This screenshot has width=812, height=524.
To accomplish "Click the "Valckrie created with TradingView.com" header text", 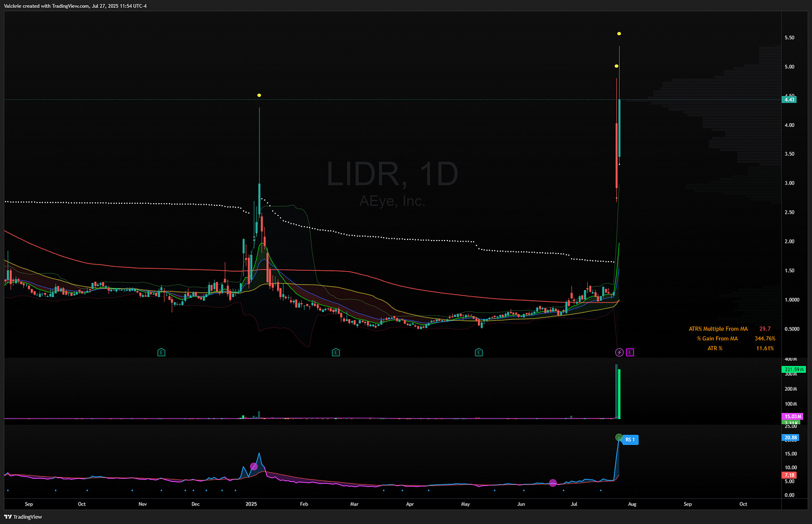I will pyautogui.click(x=46, y=6).
